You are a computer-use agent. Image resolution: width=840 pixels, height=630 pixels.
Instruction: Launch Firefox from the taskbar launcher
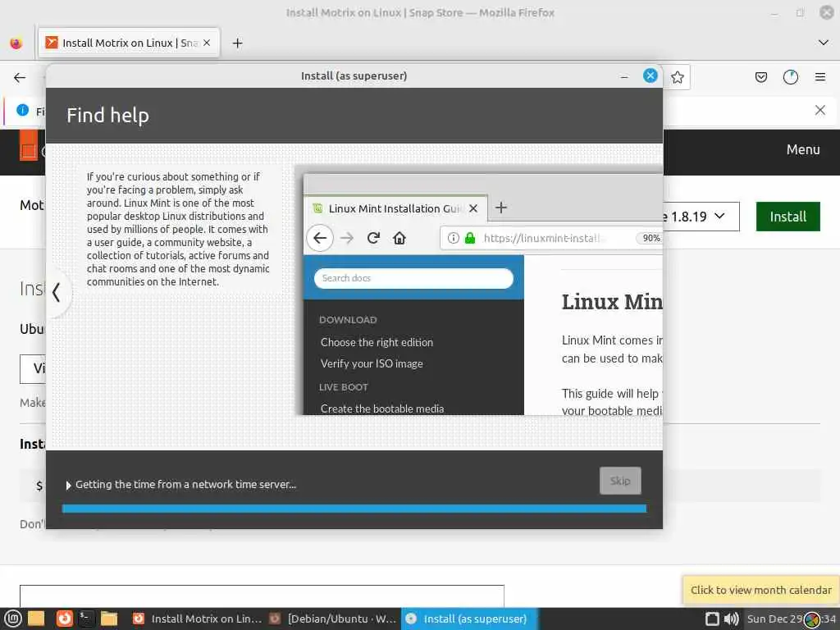64,619
